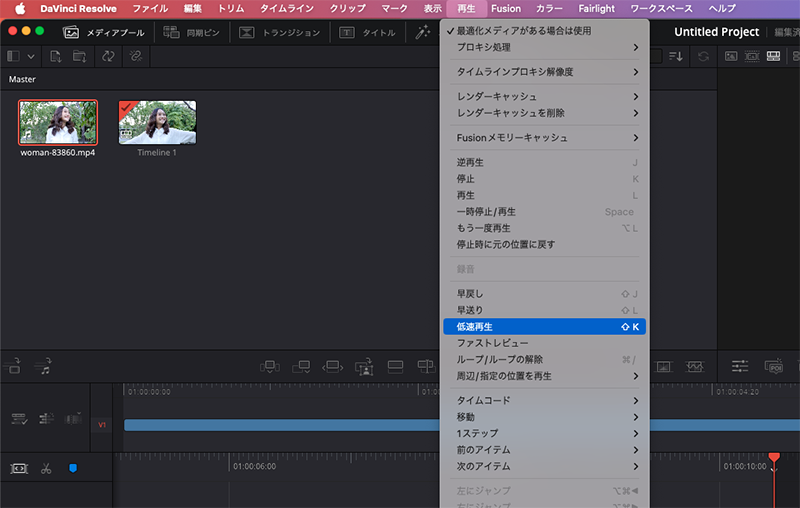Open the Fairlight menu in menu bar

tap(596, 9)
